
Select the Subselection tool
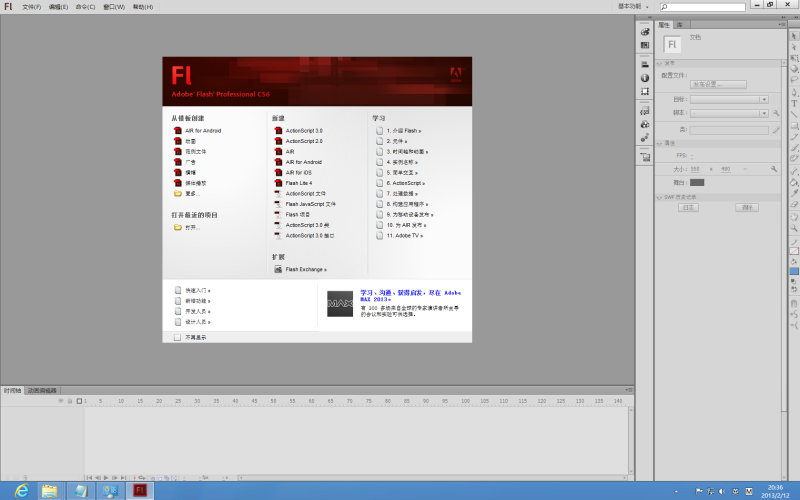click(794, 47)
